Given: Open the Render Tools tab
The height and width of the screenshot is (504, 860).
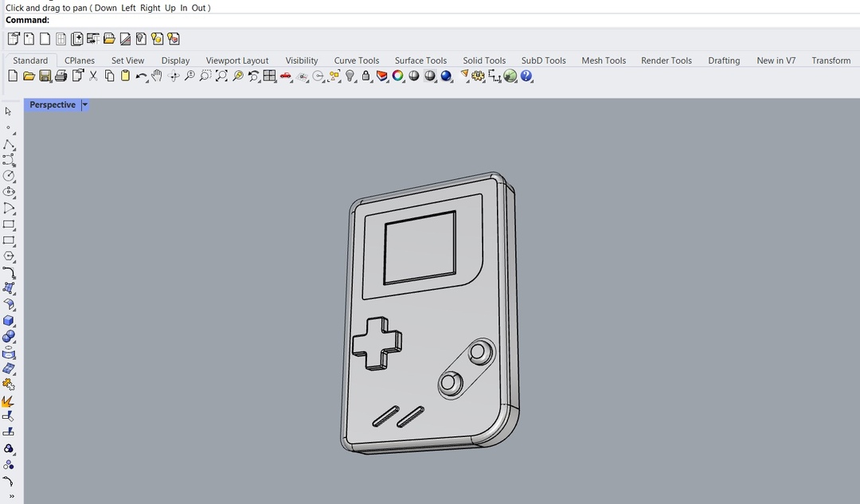Looking at the screenshot, I should (x=666, y=61).
